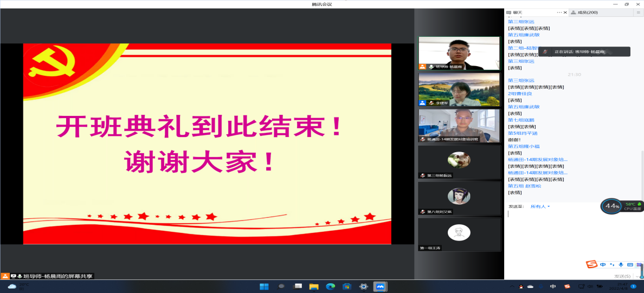Close the chat (聊天) panel
This screenshot has height=293, width=644.
pyautogui.click(x=566, y=12)
